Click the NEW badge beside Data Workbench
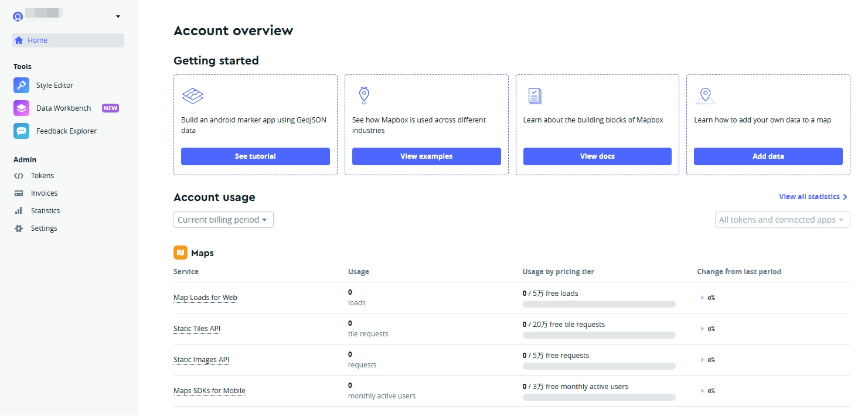Image resolution: width=868 pixels, height=416 pixels. [x=110, y=108]
